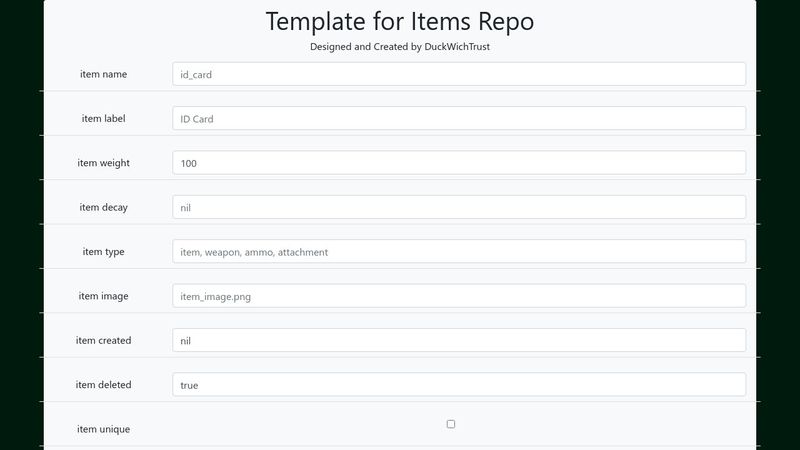Click the item deleted field showing true
The image size is (800, 450).
tap(459, 385)
